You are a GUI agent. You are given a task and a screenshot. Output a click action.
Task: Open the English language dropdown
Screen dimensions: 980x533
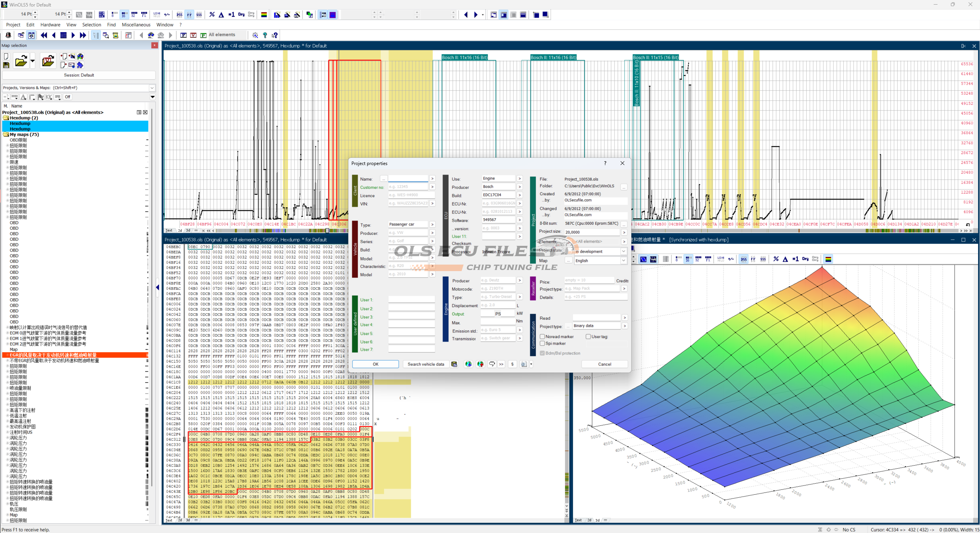click(x=624, y=261)
